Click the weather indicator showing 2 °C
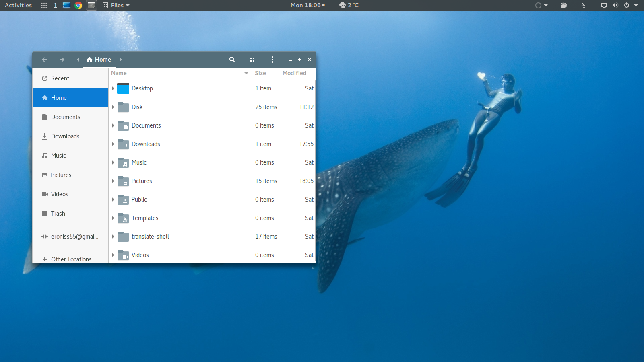644x362 pixels. (349, 5)
